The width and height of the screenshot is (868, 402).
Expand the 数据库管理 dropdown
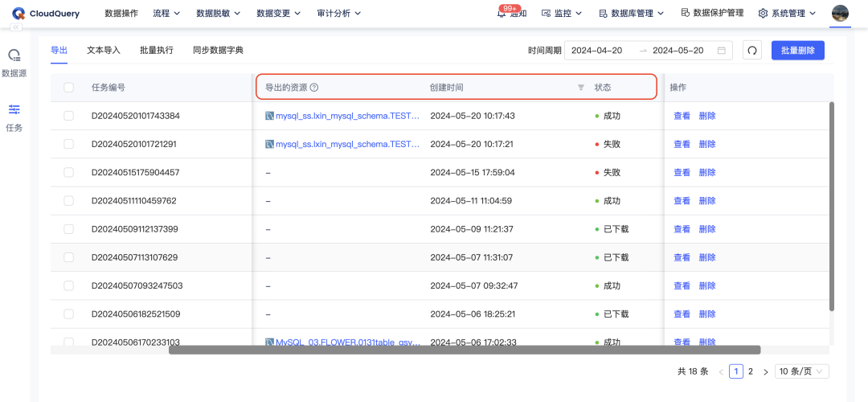(632, 14)
